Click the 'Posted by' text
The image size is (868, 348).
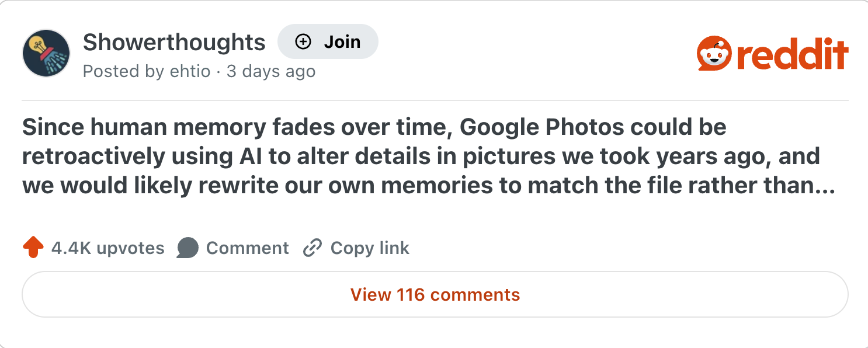(123, 71)
